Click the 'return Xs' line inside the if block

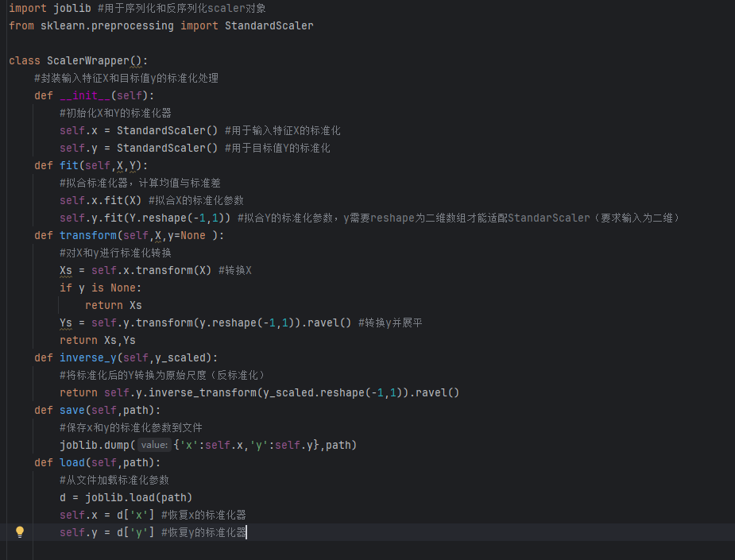(114, 306)
